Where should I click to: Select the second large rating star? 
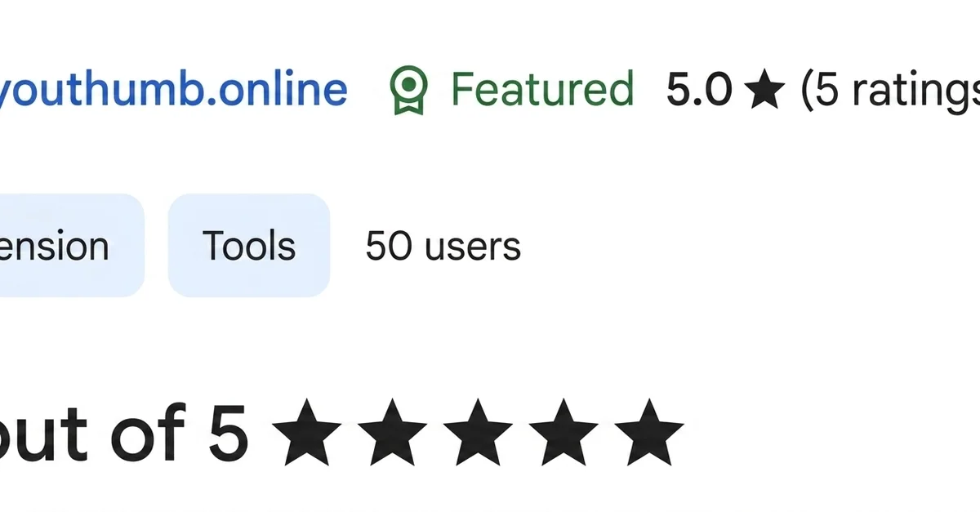(393, 432)
